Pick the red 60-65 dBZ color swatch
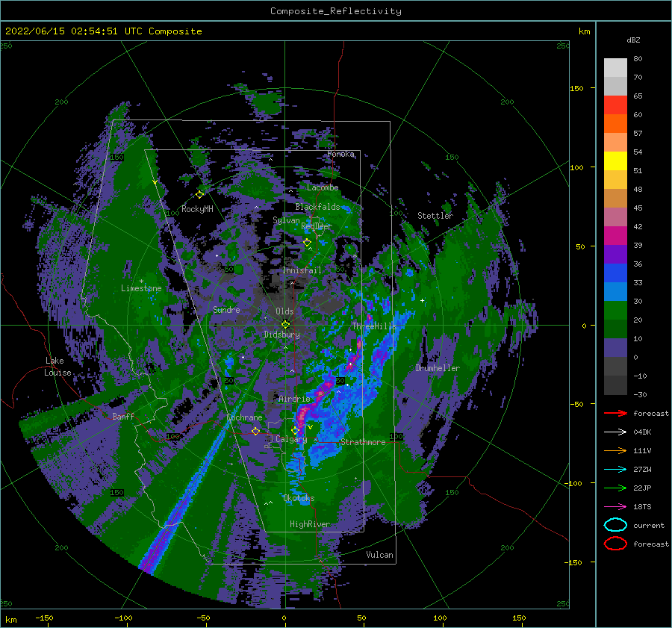672x628 pixels. [x=615, y=105]
